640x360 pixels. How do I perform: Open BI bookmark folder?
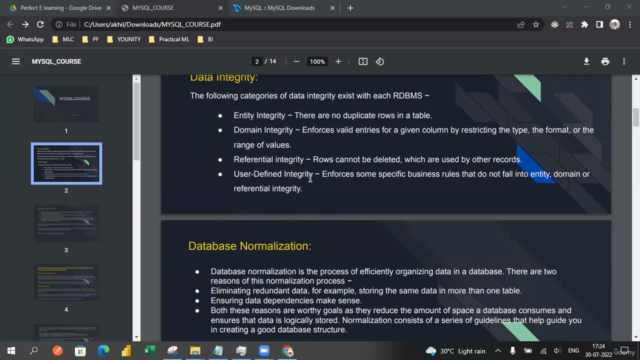coord(205,39)
